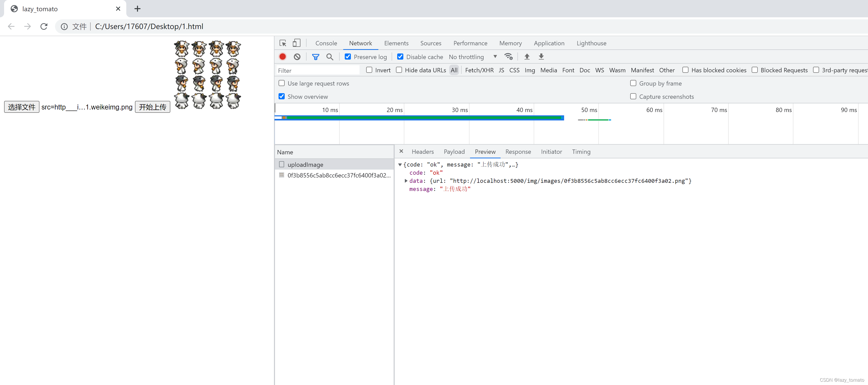The width and height of the screenshot is (868, 385).
Task: Click the 开始上传 upload button
Action: coord(153,107)
